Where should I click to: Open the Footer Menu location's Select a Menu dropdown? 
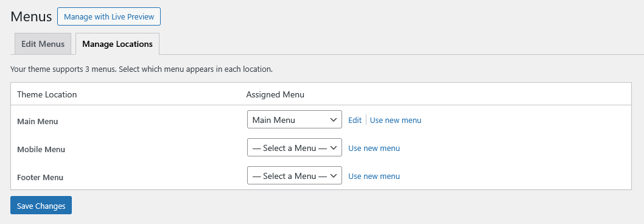coord(295,176)
